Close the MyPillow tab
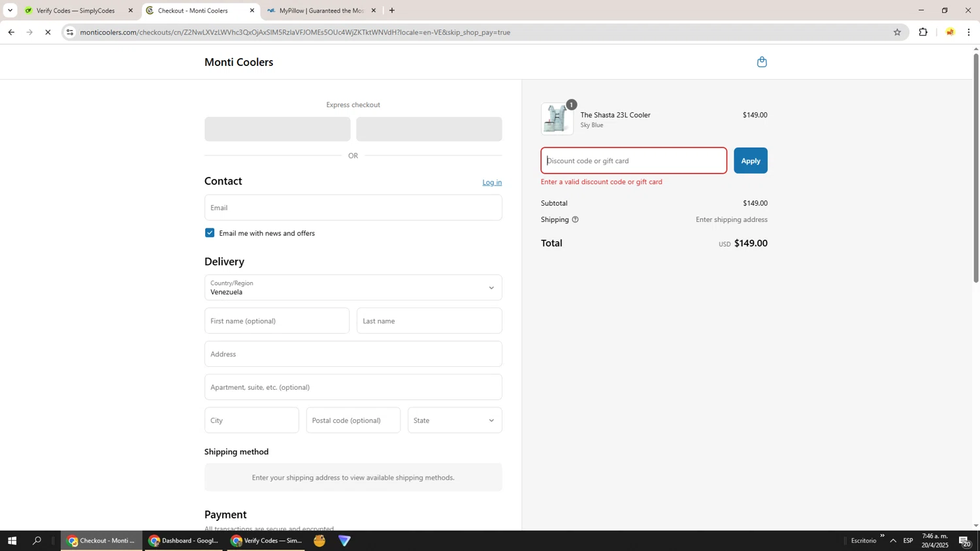This screenshot has width=980, height=551. pyautogui.click(x=374, y=10)
